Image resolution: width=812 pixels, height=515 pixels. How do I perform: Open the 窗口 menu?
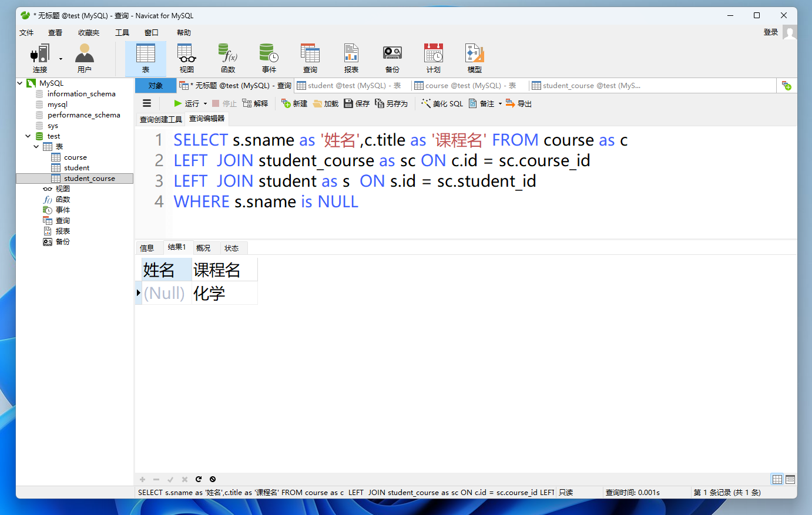(152, 33)
